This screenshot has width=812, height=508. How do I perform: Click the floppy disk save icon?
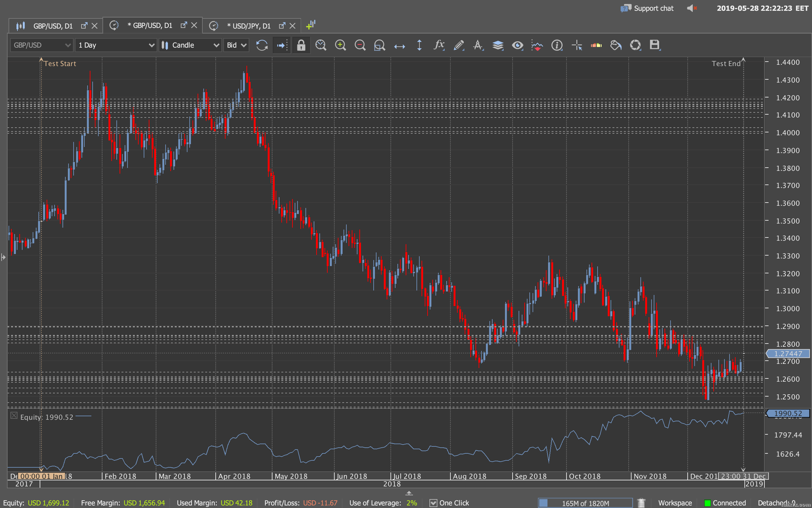[x=655, y=45]
